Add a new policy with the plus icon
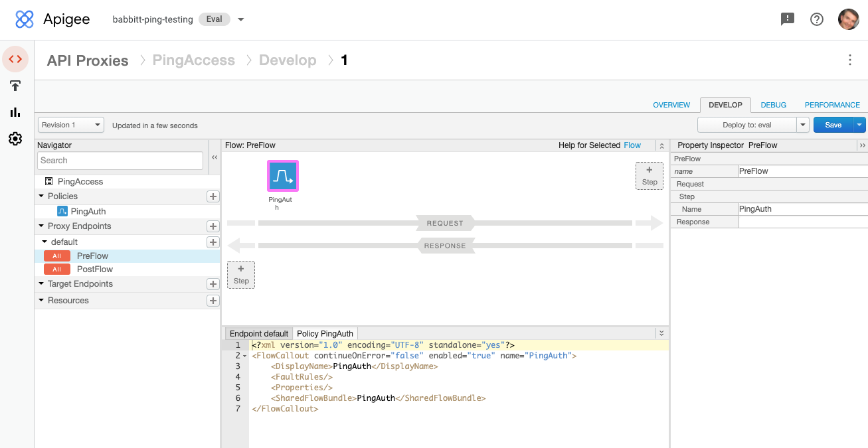This screenshot has width=868, height=448. click(213, 196)
